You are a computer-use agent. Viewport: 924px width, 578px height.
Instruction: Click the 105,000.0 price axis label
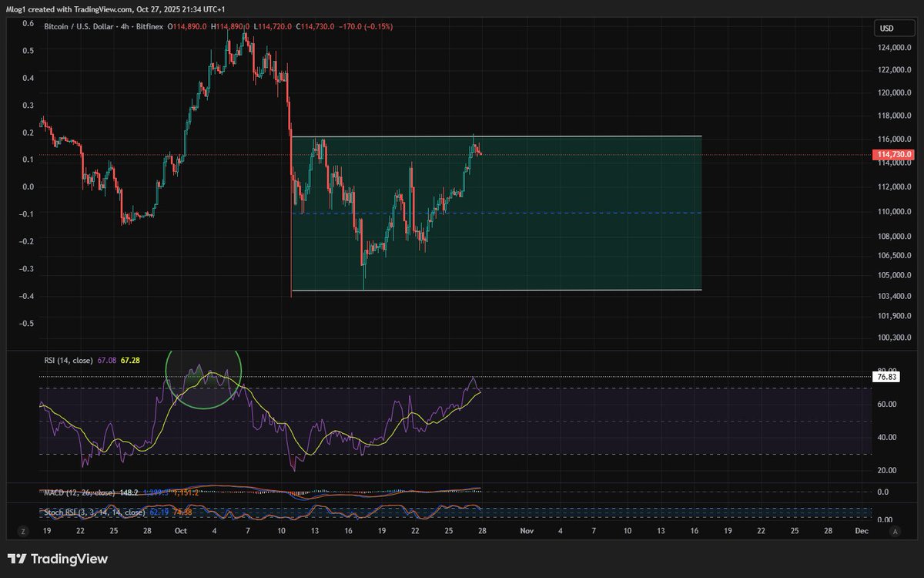pyautogui.click(x=893, y=275)
